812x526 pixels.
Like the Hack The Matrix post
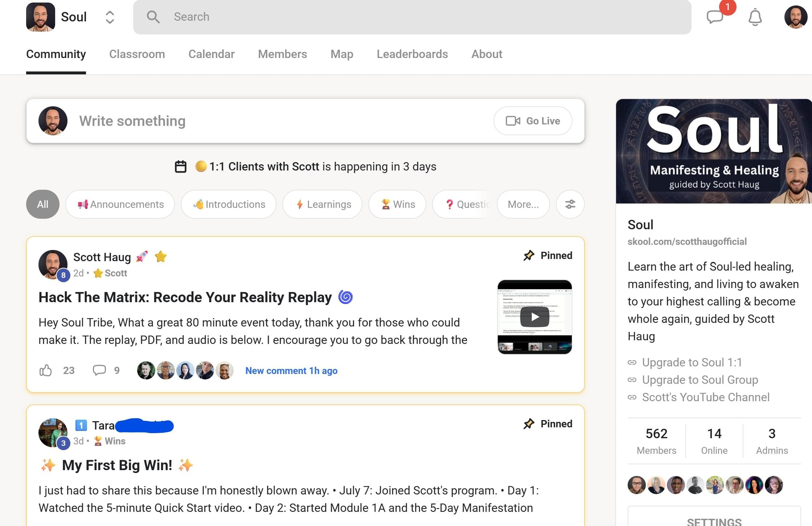pyautogui.click(x=45, y=370)
